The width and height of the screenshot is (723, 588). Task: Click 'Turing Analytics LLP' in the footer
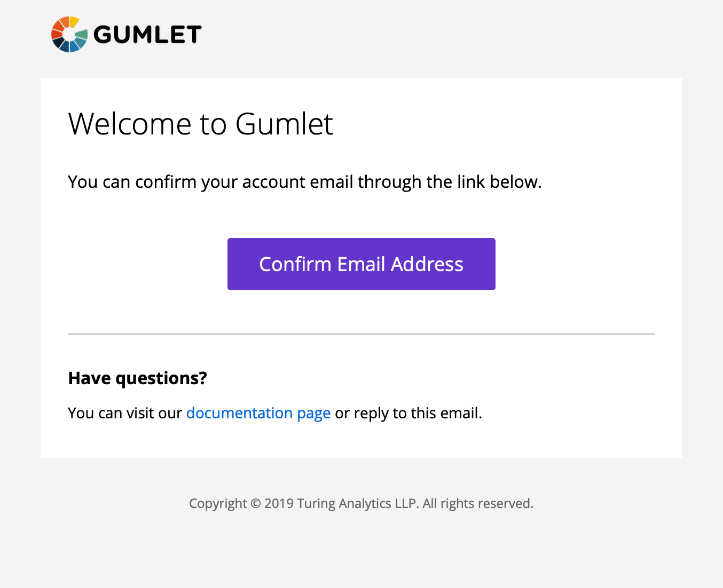[358, 504]
